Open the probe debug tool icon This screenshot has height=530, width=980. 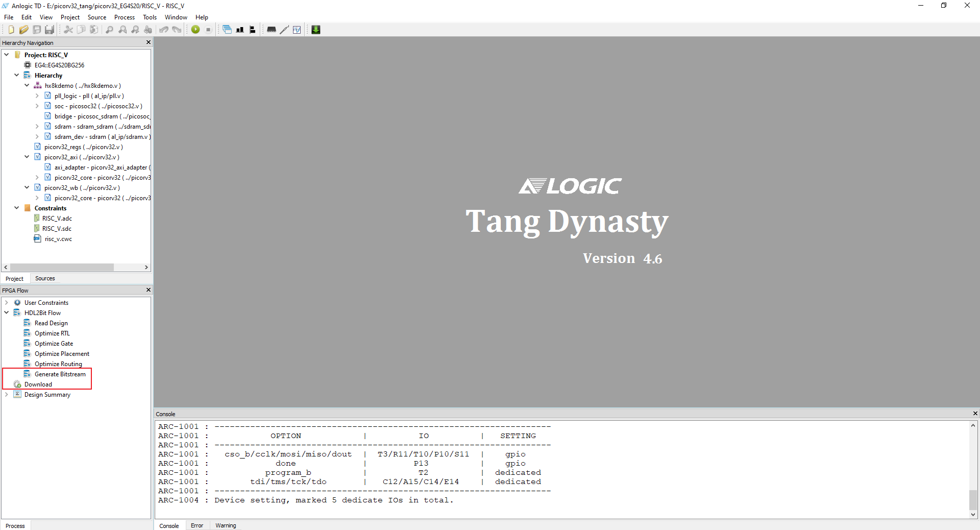[x=284, y=30]
